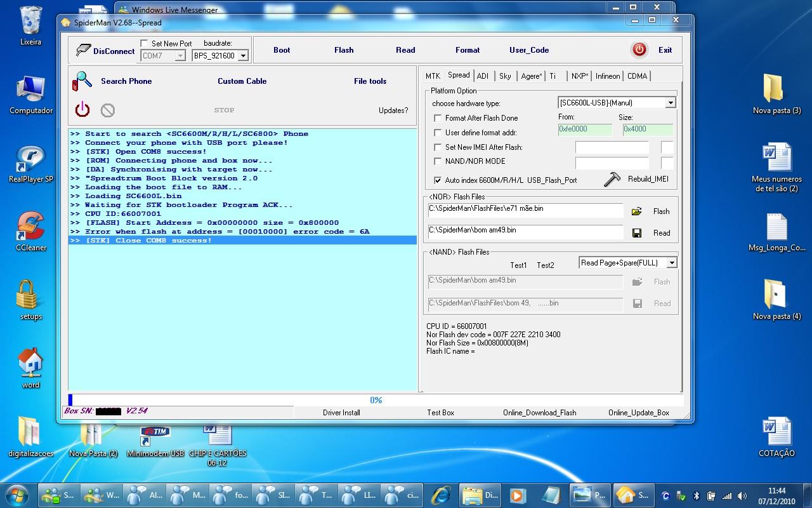Click the Boot button
This screenshot has height=508, width=812.
[282, 50]
